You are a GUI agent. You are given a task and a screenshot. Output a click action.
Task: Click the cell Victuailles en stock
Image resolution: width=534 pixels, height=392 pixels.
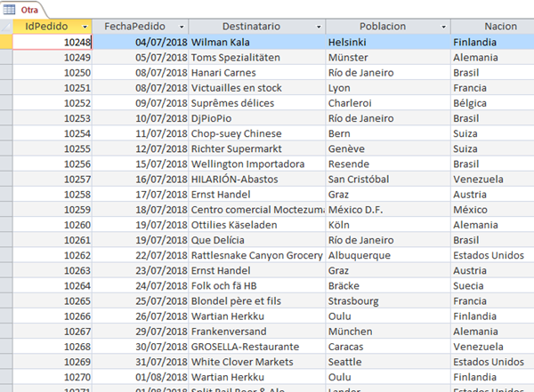[x=257, y=88]
